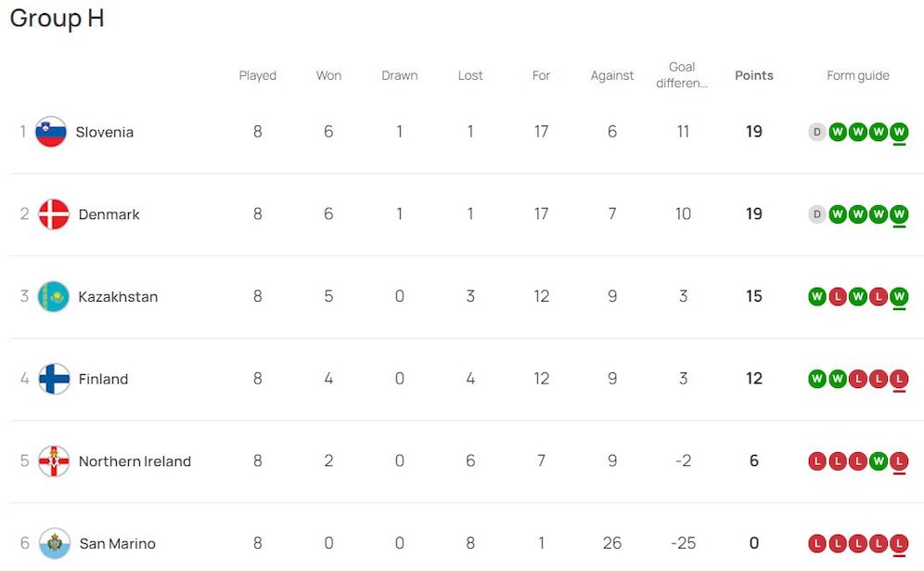Open the Slovenia team name link
Image resolution: width=924 pixels, height=571 pixels.
click(x=105, y=132)
